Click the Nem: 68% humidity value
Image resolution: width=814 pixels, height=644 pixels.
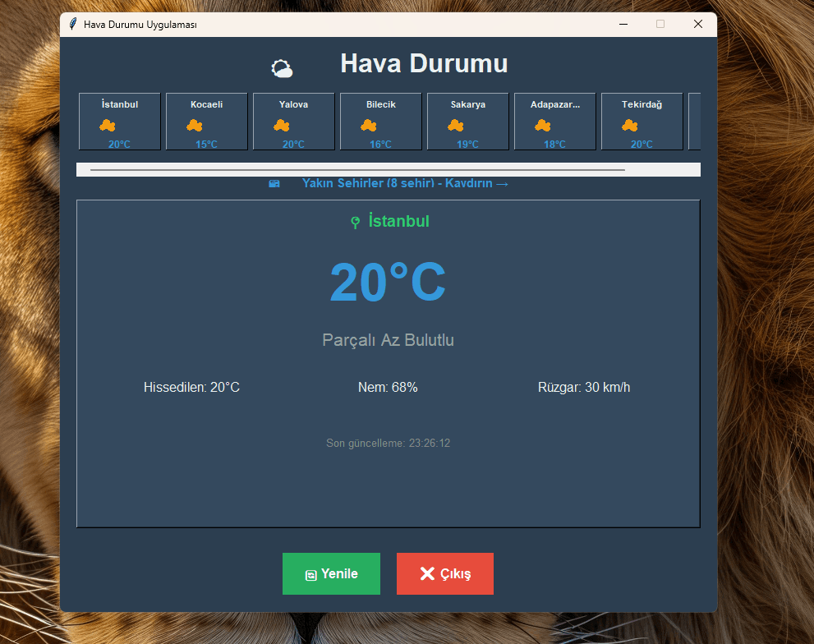388,388
